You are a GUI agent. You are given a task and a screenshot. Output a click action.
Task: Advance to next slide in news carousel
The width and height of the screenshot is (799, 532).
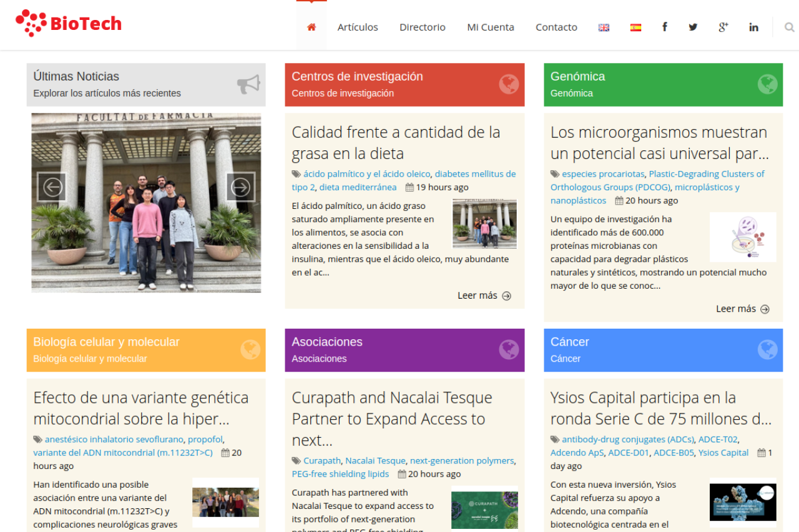point(240,187)
